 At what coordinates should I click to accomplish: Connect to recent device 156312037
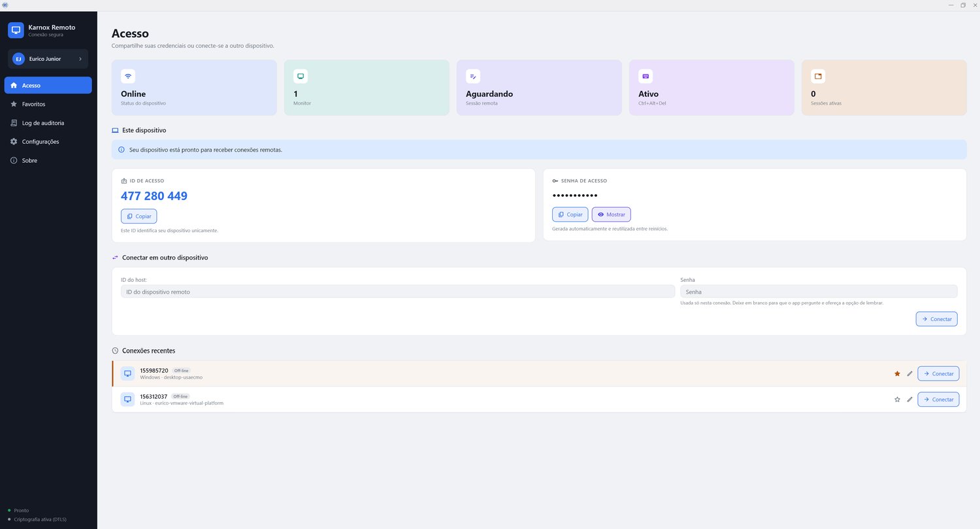point(938,400)
